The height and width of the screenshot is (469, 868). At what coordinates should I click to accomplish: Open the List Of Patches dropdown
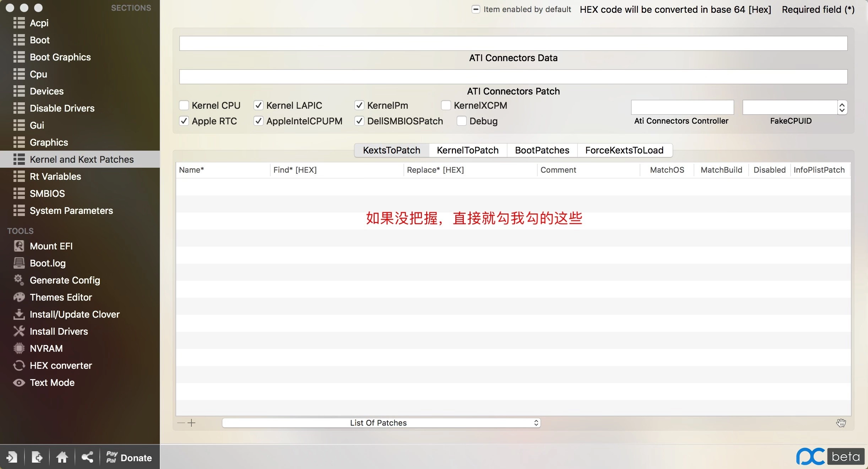tap(381, 423)
